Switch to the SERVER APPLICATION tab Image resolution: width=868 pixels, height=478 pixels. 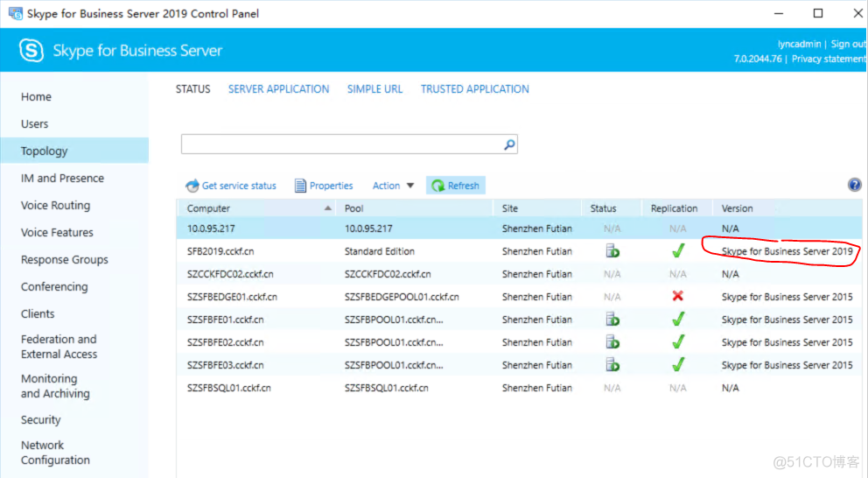[278, 89]
